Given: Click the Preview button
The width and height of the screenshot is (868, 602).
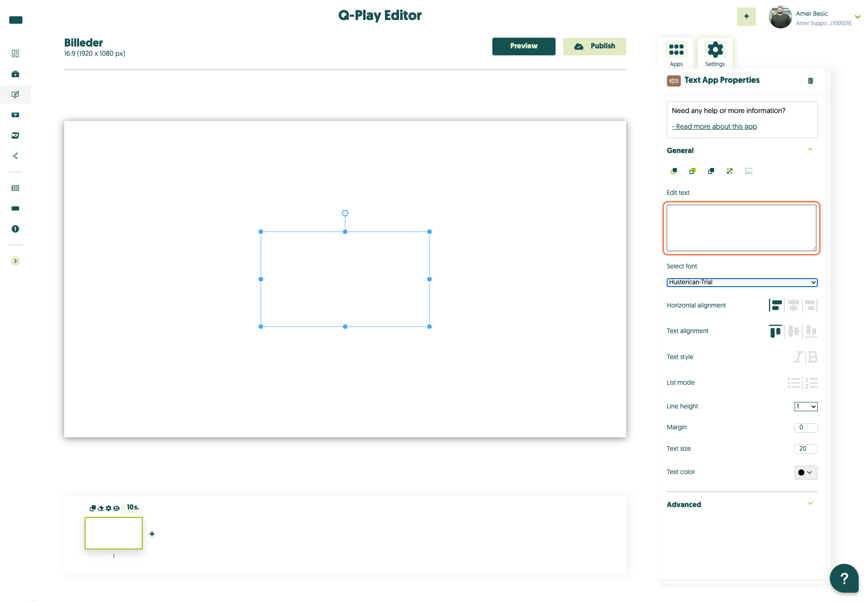Looking at the screenshot, I should (x=523, y=46).
